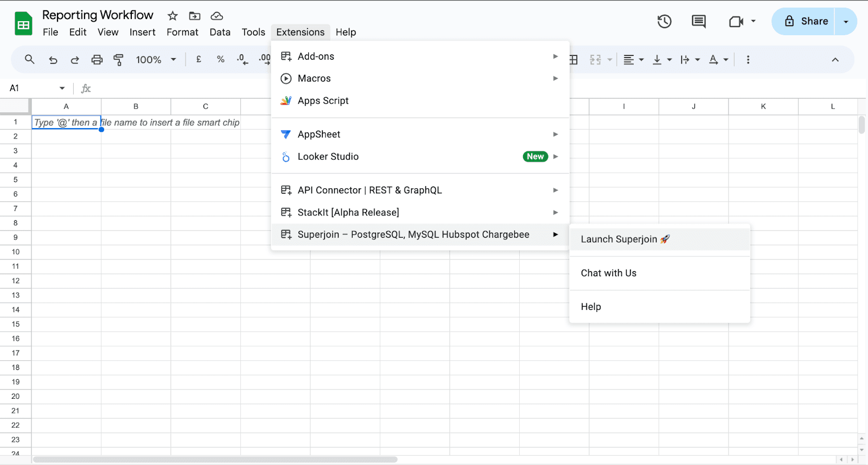Open the File menu

coord(50,32)
